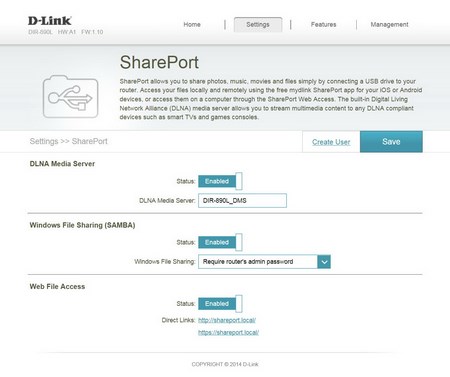Click the Create User link
Screen dimensions: 450x377
331,142
